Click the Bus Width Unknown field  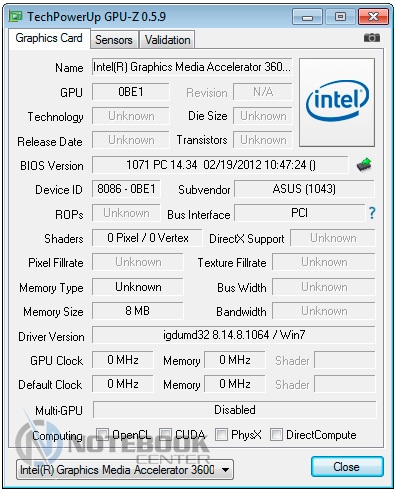(324, 287)
